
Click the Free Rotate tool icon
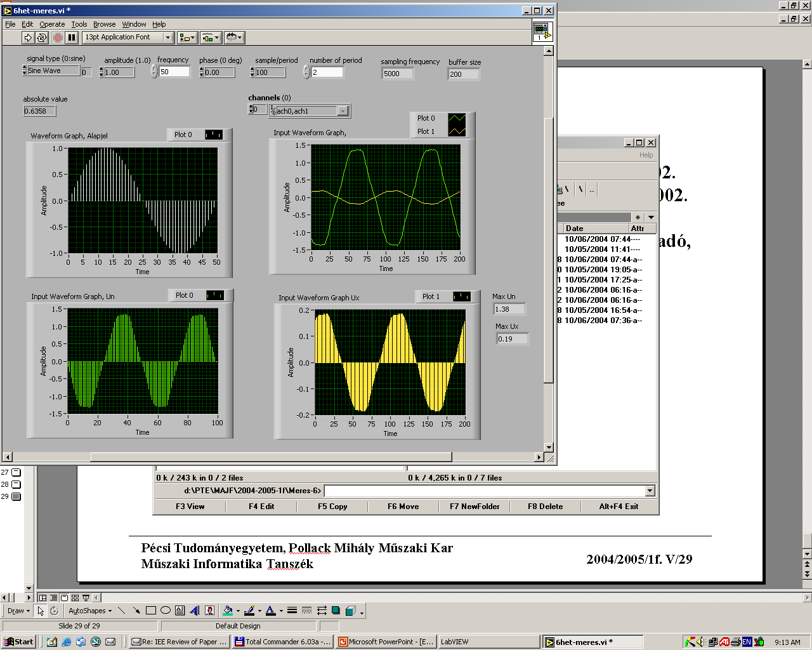point(55,611)
